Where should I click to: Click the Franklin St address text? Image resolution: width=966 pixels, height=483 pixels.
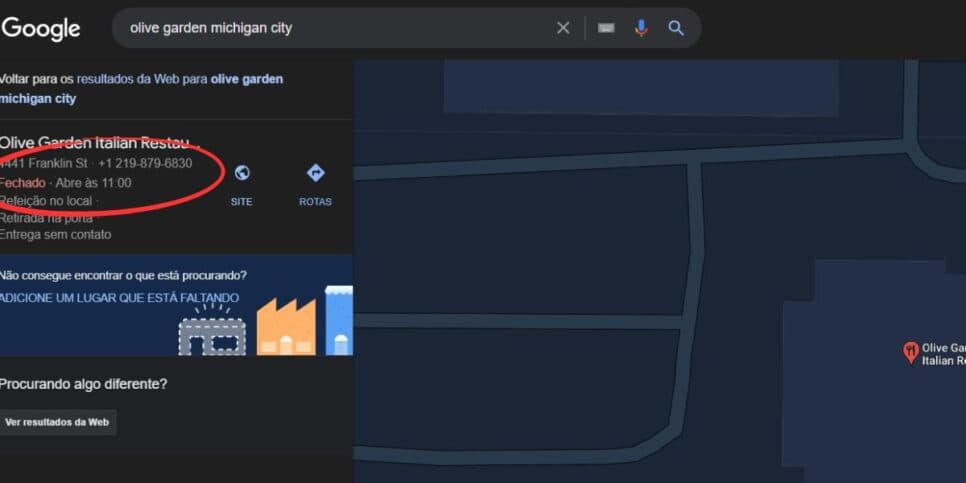[x=44, y=164]
